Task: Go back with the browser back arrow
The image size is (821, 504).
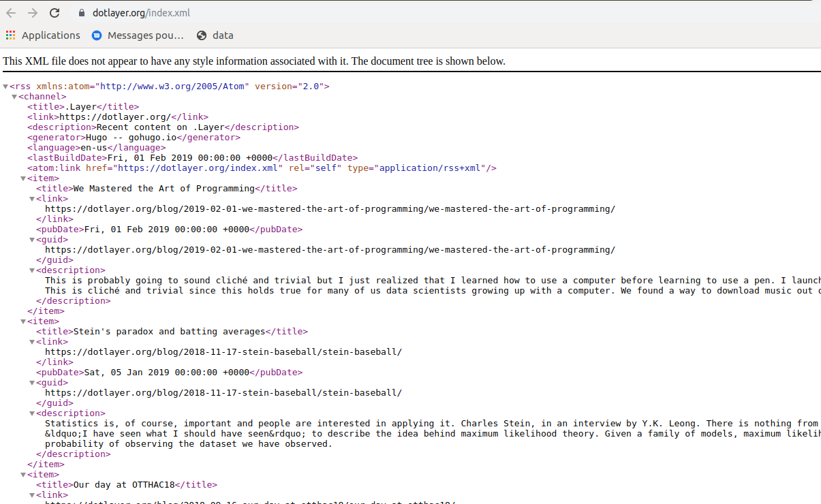Action: click(11, 13)
